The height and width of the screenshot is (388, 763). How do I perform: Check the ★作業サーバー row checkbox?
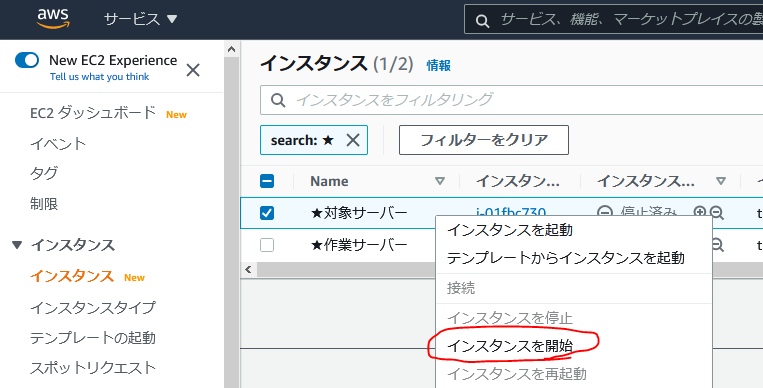tap(267, 245)
